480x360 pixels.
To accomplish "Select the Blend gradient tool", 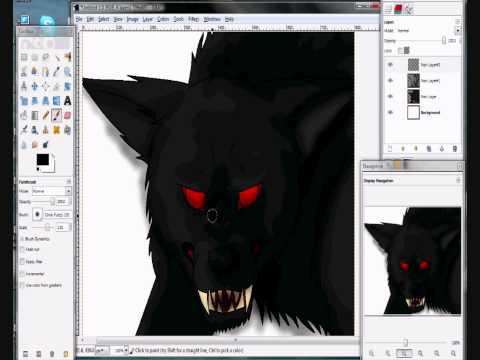I will tap(35, 115).
